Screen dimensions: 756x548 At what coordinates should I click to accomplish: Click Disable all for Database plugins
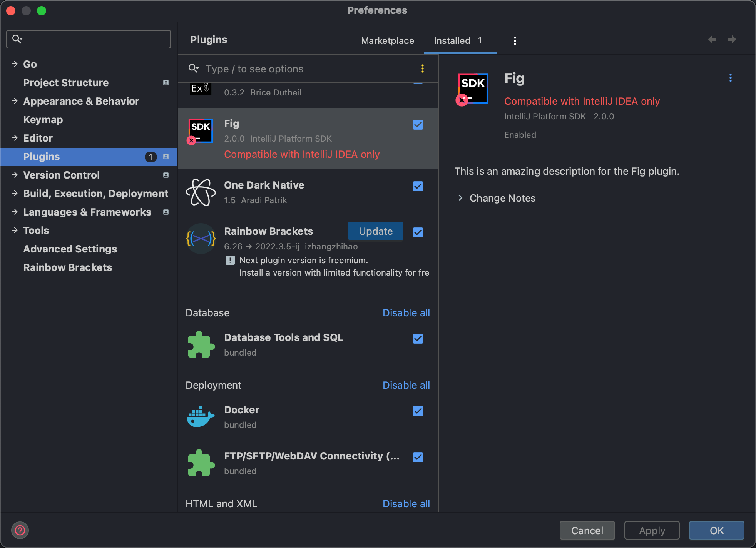pos(406,312)
